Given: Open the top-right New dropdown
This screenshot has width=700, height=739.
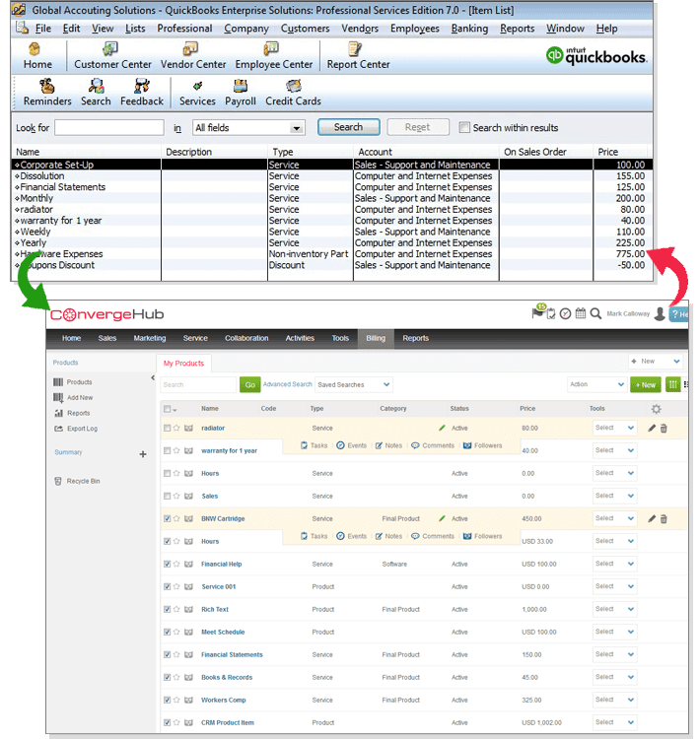Looking at the screenshot, I should [655, 362].
